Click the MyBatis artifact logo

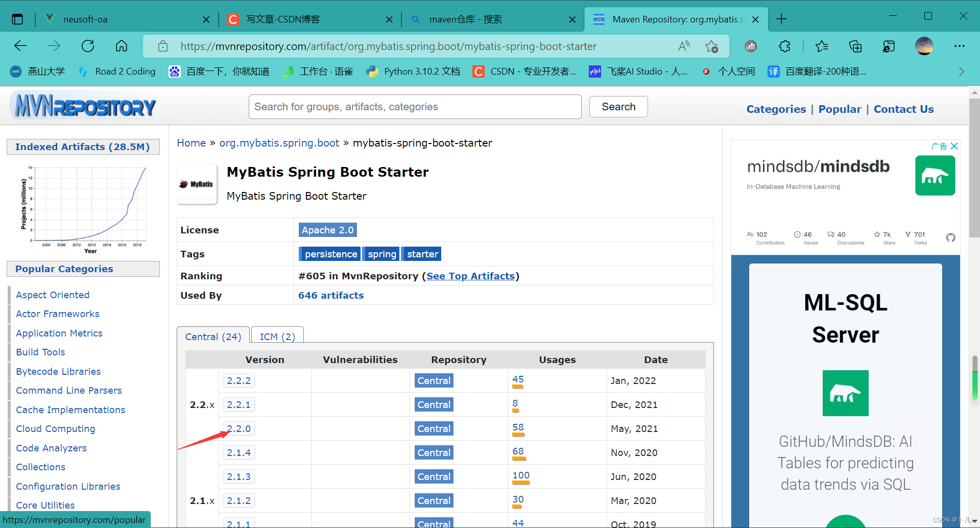coord(197,184)
